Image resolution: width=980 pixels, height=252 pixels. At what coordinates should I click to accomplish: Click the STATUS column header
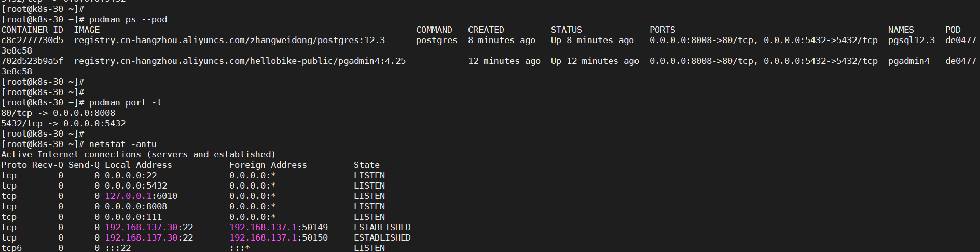567,30
